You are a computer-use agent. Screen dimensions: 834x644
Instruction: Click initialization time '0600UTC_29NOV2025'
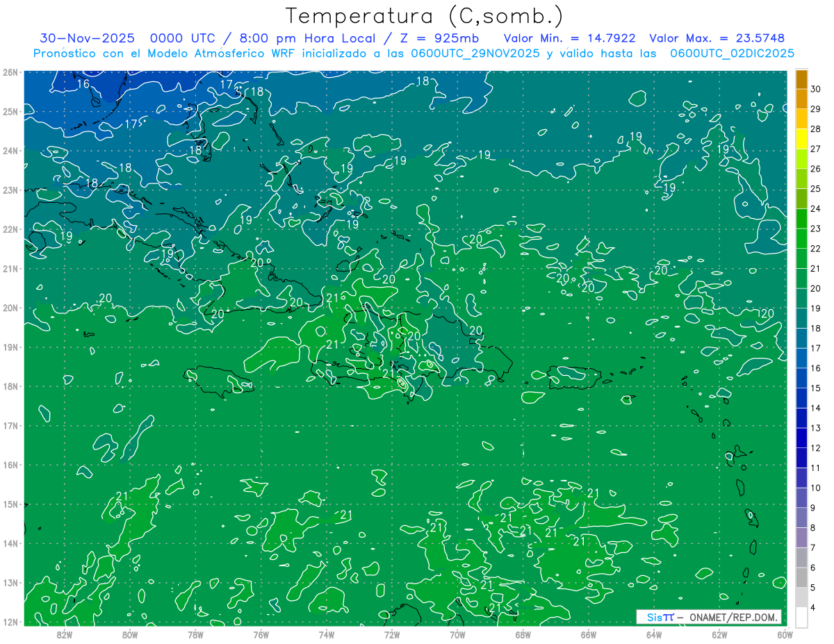474,53
